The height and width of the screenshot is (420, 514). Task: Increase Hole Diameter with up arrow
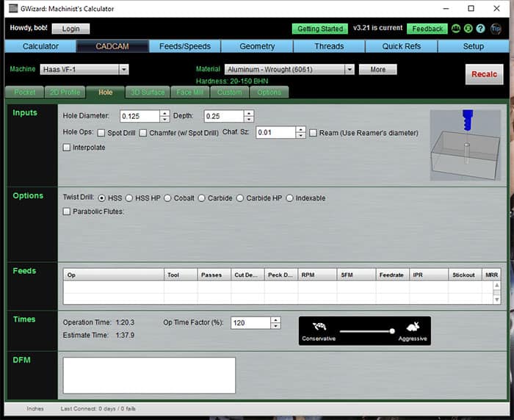point(165,113)
